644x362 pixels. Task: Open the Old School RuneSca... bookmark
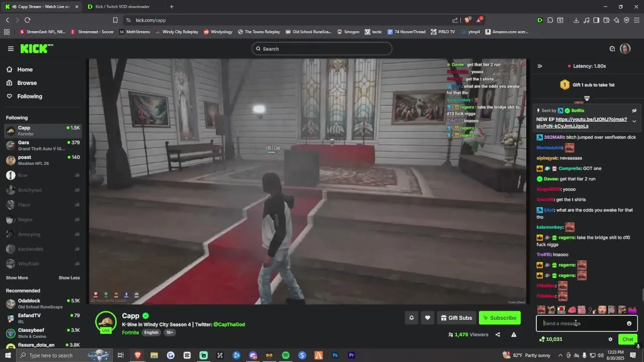(x=308, y=32)
